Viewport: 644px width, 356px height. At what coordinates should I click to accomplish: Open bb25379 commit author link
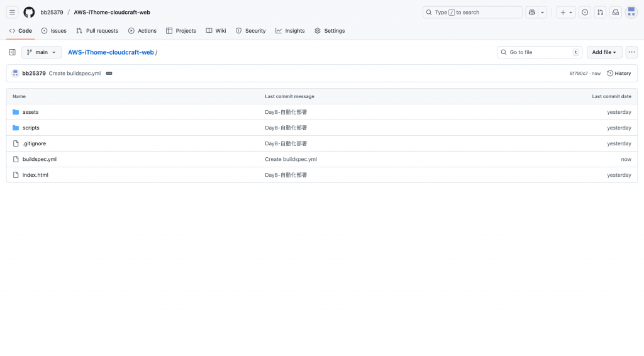coord(34,74)
